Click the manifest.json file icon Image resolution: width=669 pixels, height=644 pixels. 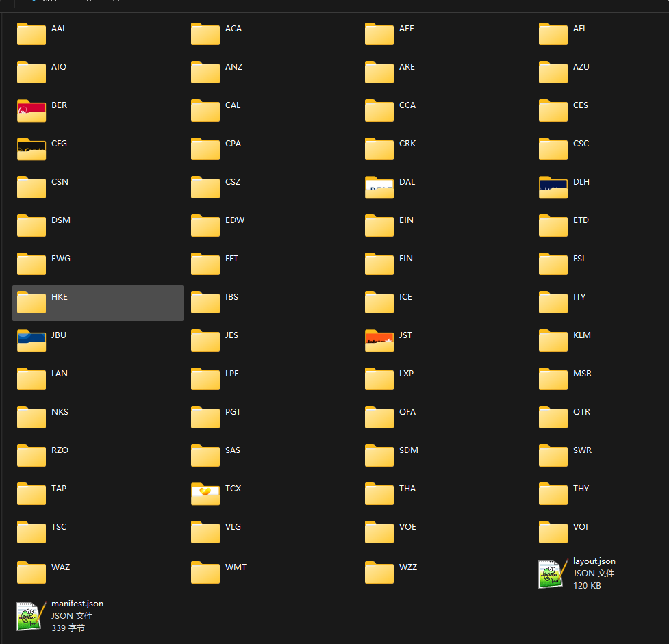(x=31, y=615)
